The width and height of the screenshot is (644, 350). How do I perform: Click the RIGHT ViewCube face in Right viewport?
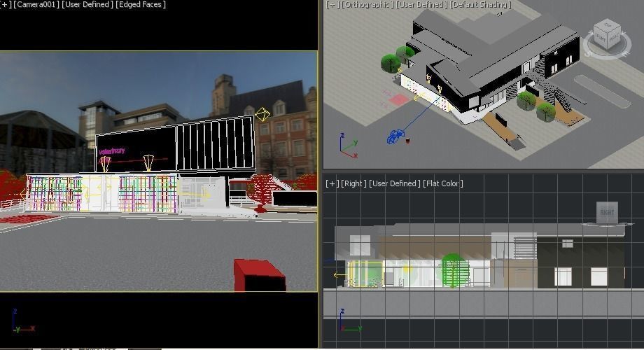coord(607,212)
